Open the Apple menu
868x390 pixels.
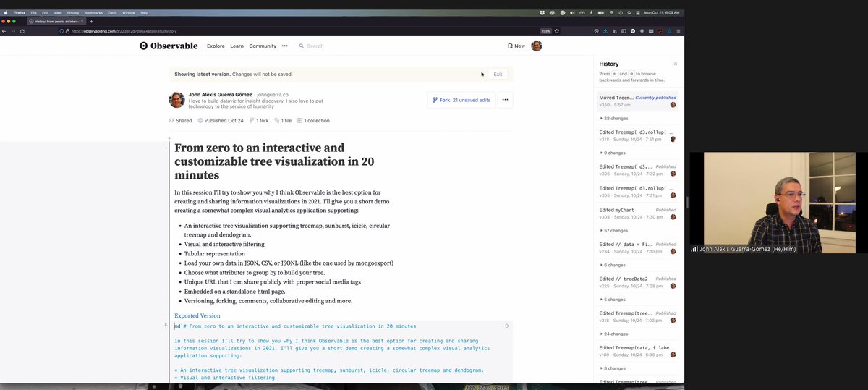point(6,12)
